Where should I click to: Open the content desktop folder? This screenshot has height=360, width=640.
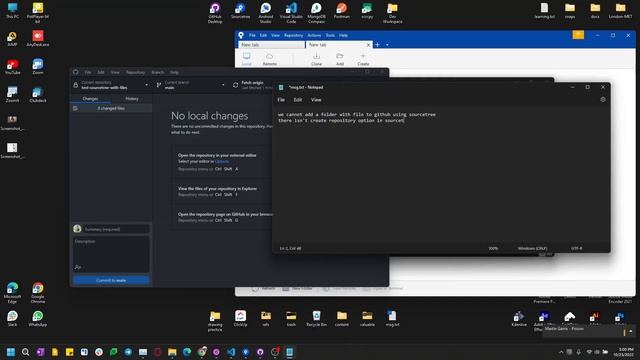(342, 319)
